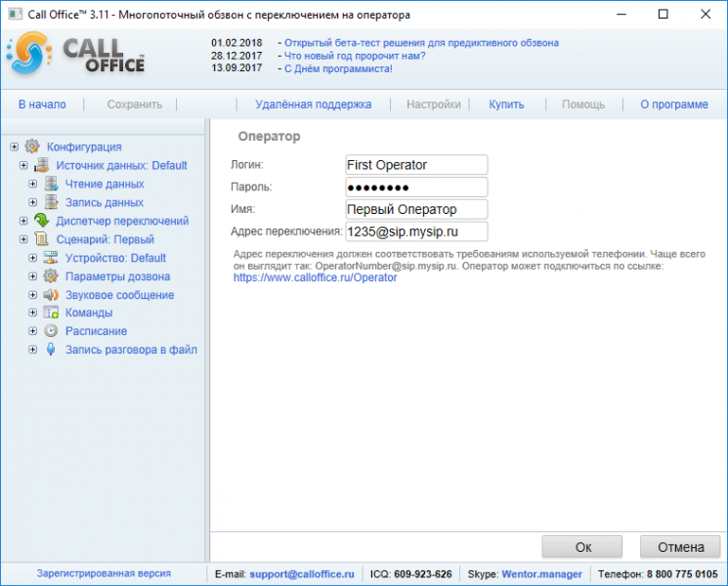
Task: Click the Расписание clock icon
Action: [x=51, y=331]
